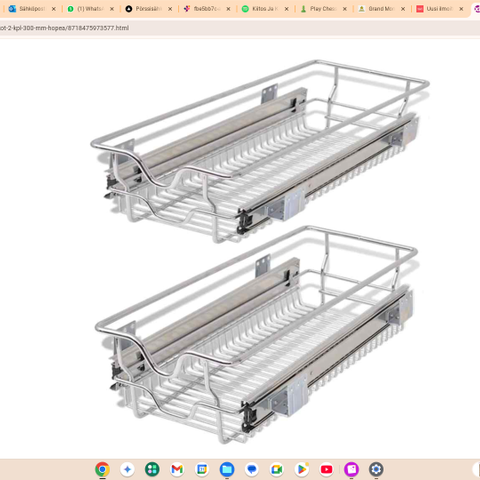Open the Files app
Screen dimensions: 480x480
(x=227, y=469)
